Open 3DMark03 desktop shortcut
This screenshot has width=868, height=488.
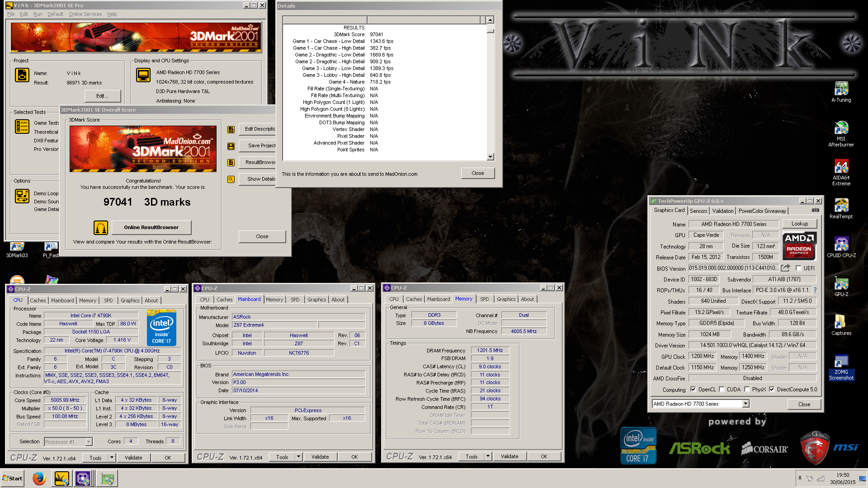click(17, 250)
